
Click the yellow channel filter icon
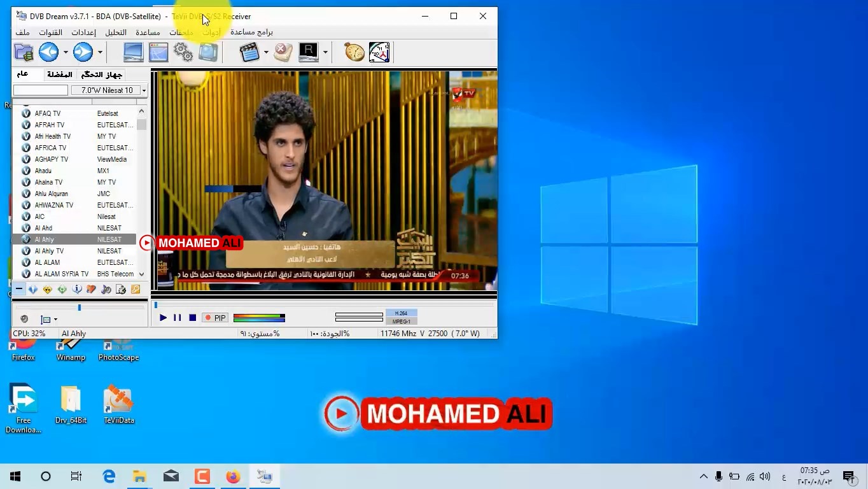pos(48,290)
